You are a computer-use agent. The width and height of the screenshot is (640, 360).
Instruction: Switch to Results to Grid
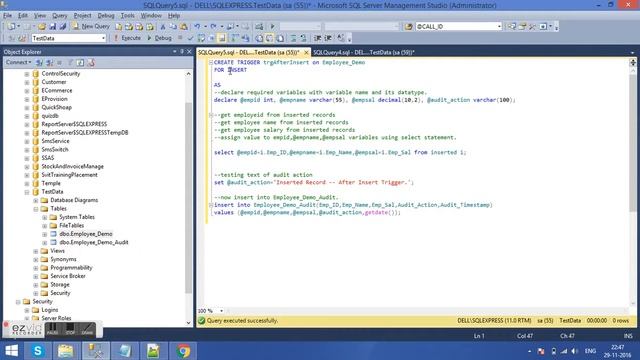[269, 38]
